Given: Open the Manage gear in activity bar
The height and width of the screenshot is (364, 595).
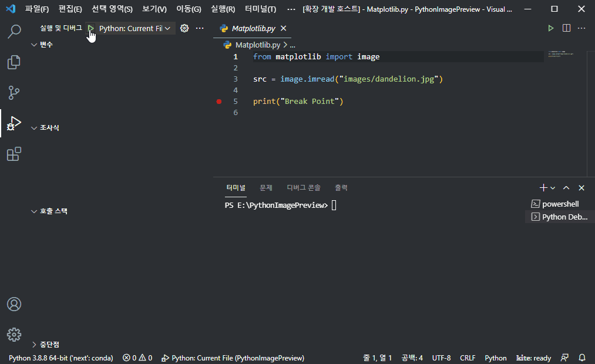Looking at the screenshot, I should pos(14,335).
